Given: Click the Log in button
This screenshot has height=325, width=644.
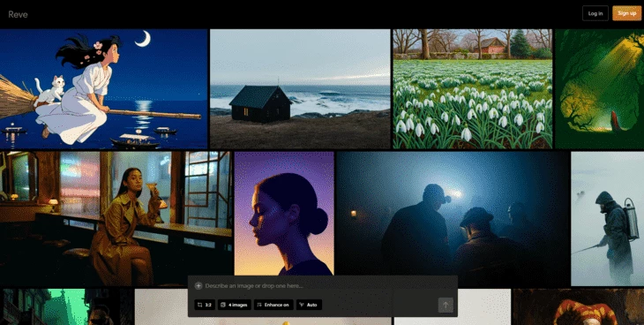Looking at the screenshot, I should (x=595, y=13).
